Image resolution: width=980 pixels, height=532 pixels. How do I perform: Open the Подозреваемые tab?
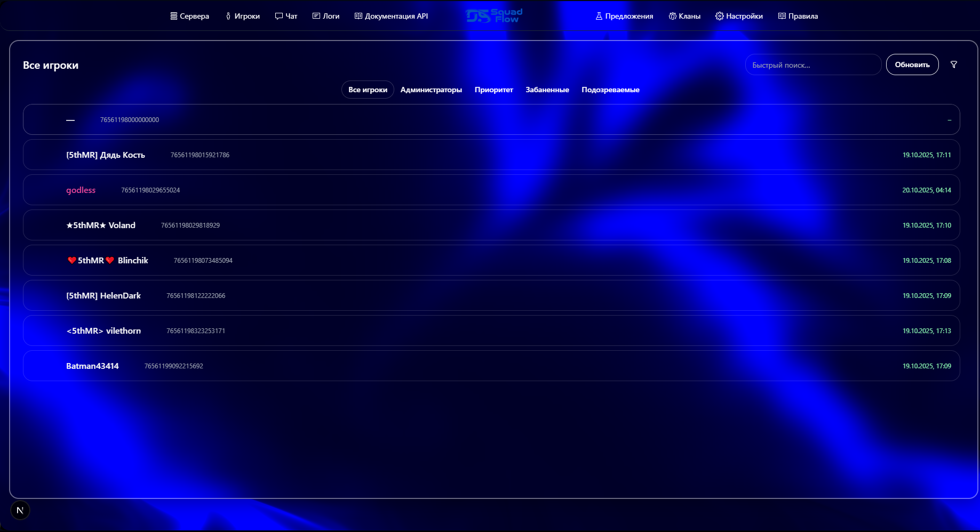(x=610, y=90)
